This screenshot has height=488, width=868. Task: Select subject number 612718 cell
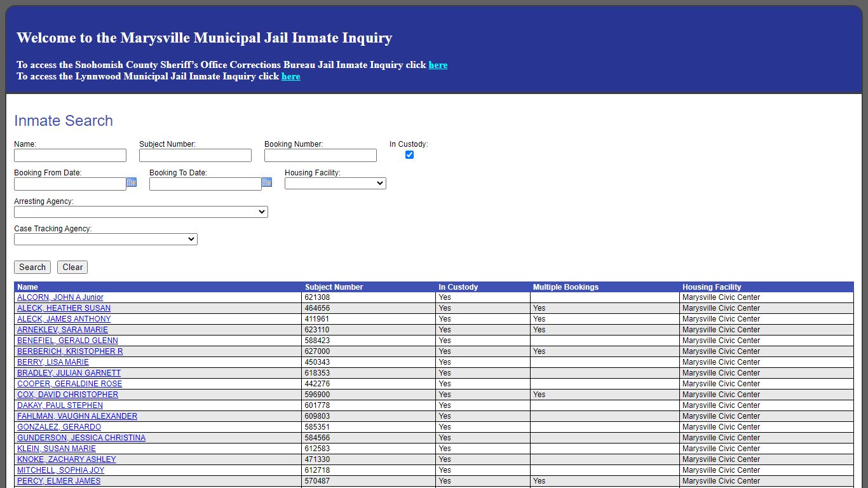pos(369,470)
